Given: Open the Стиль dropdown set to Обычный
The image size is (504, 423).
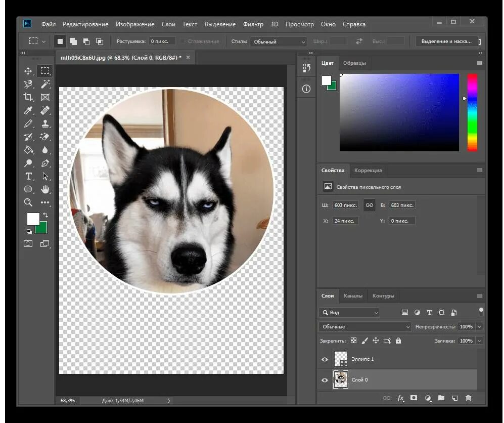Looking at the screenshot, I should [x=279, y=41].
